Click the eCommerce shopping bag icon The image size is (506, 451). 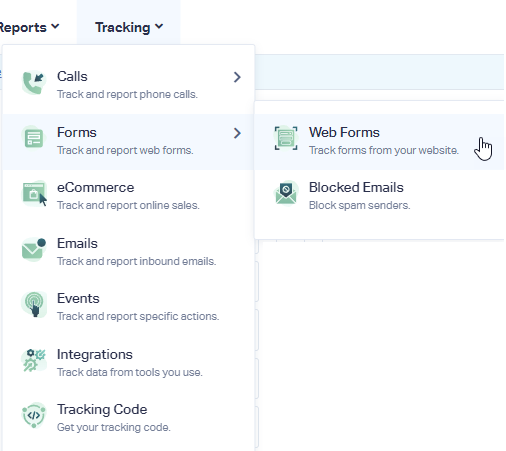tap(34, 194)
